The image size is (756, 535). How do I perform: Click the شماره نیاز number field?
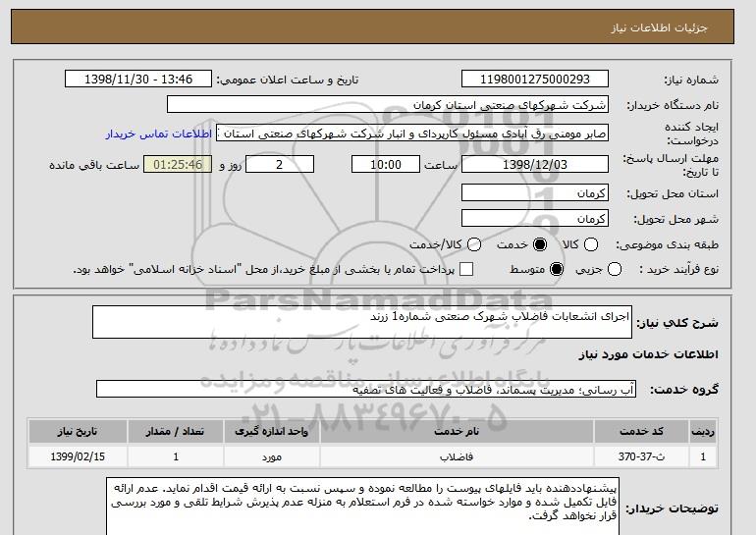click(535, 80)
